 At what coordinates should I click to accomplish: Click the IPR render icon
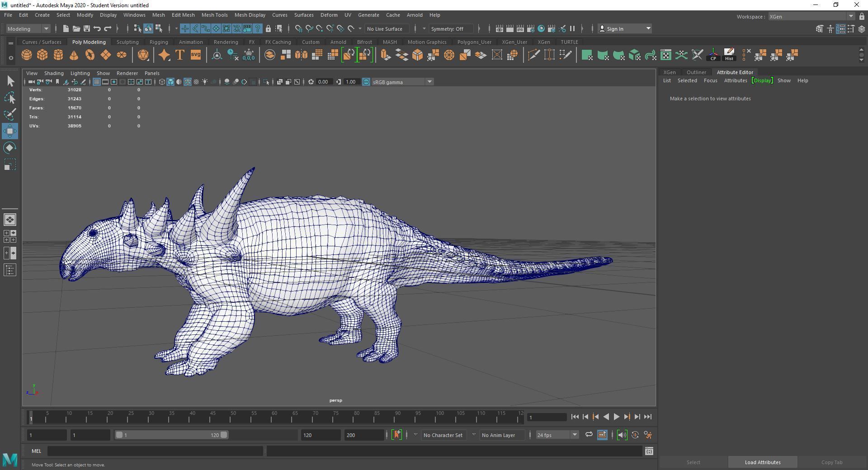(x=520, y=28)
